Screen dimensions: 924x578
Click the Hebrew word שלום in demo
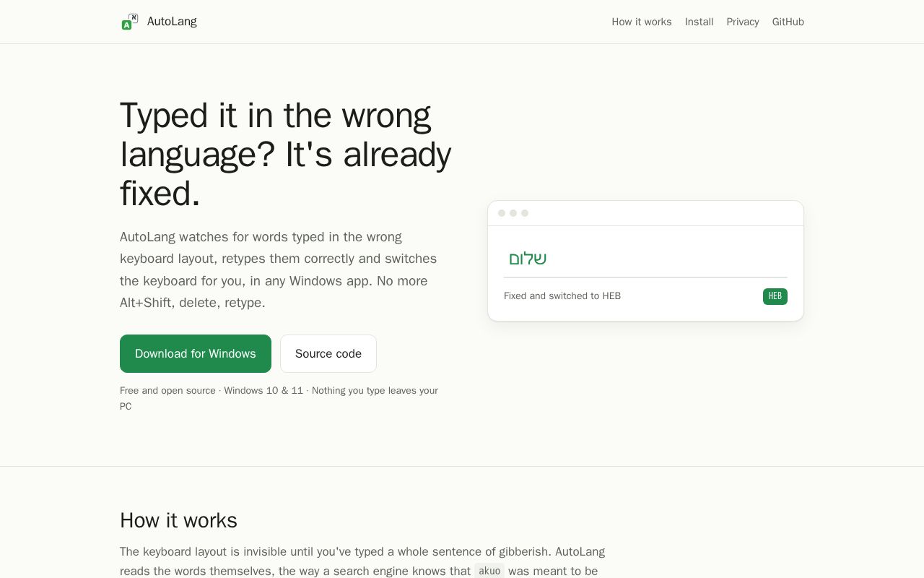pos(528,259)
